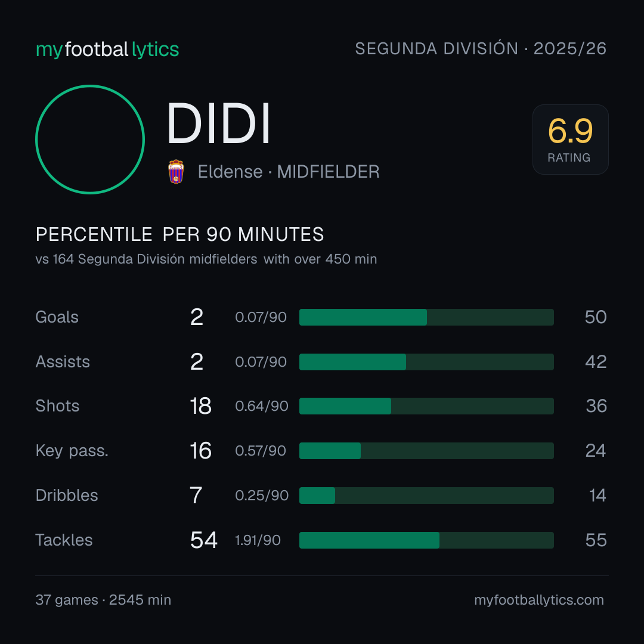Open the myfootballytics logo
This screenshot has width=644, height=644.
(x=107, y=49)
